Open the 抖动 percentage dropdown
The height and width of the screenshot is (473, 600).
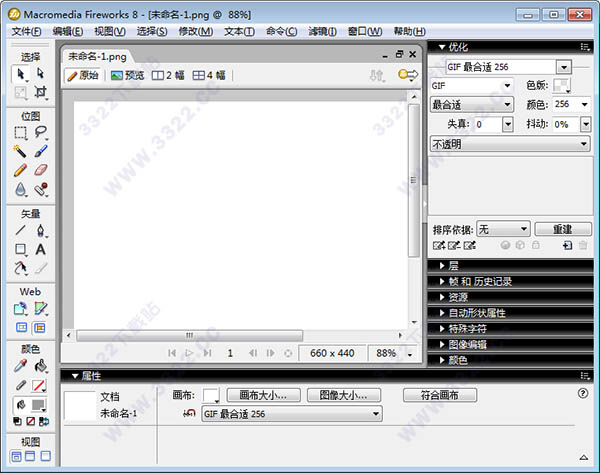pyautogui.click(x=585, y=124)
